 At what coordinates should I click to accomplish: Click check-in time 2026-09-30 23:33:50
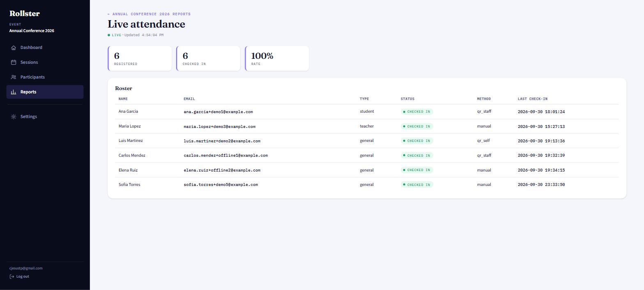(541, 185)
